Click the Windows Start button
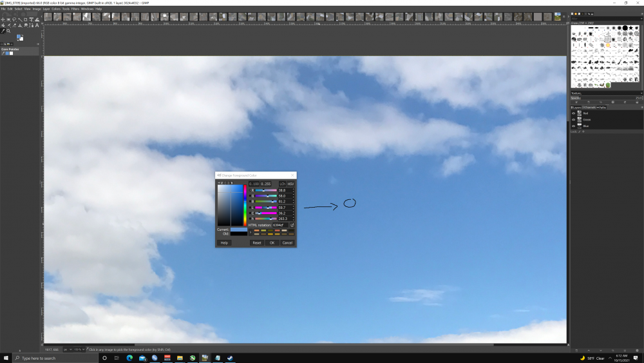Image resolution: width=644 pixels, height=363 pixels. coord(6,358)
